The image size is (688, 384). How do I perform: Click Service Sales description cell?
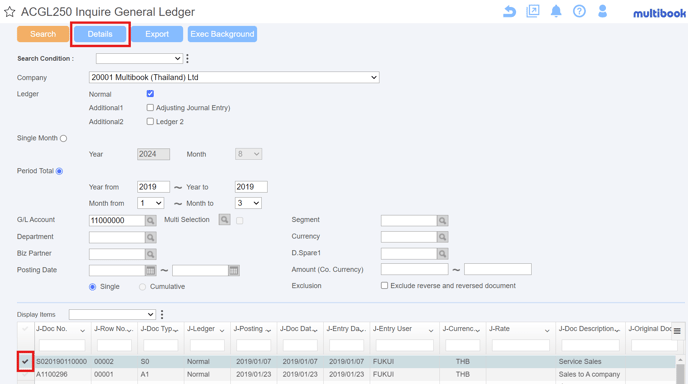click(x=580, y=362)
